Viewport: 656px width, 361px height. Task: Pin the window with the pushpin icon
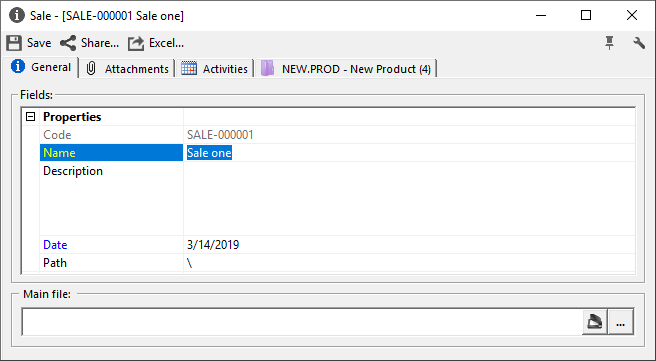click(x=610, y=43)
